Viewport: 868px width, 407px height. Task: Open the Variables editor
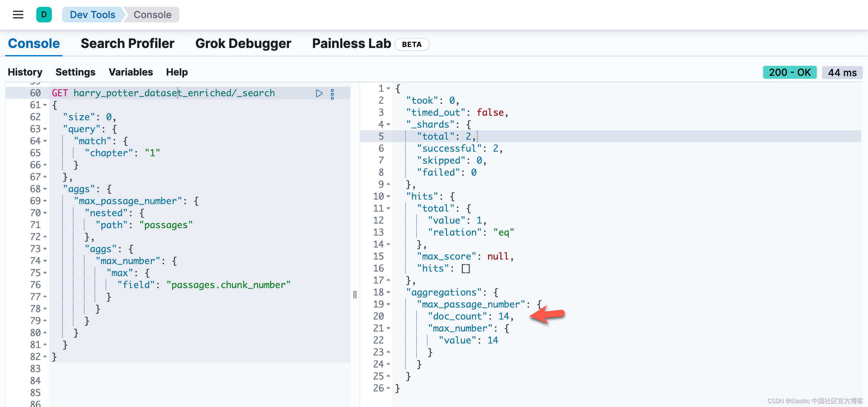131,72
